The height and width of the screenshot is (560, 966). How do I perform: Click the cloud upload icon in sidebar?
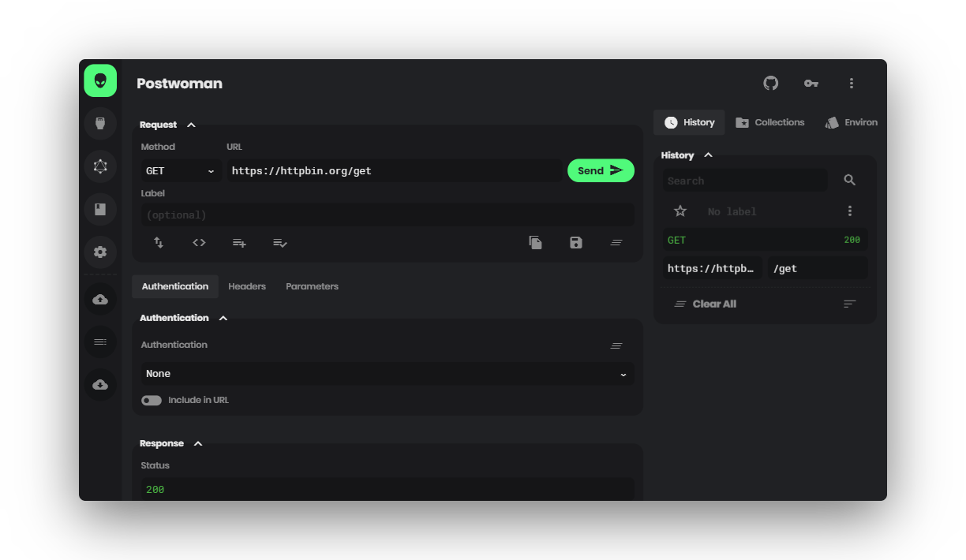coord(100,298)
